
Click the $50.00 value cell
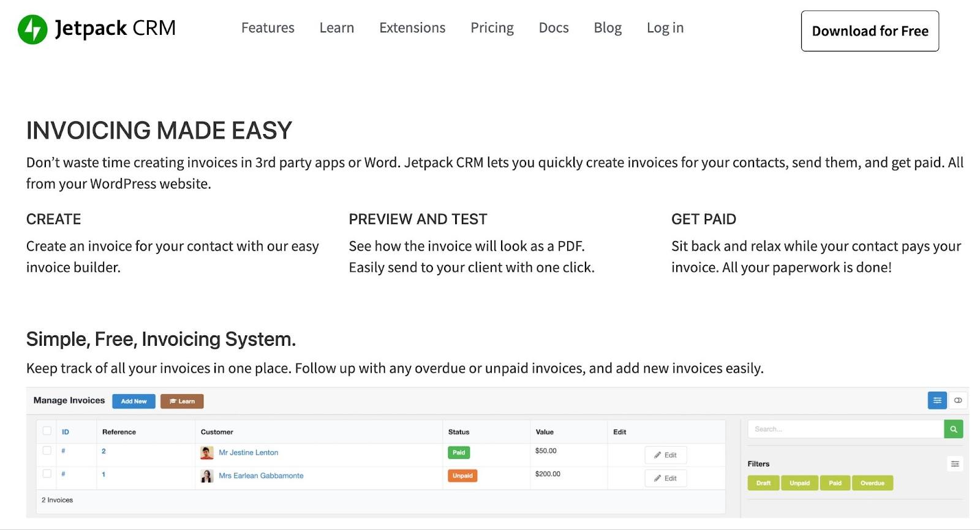(546, 451)
